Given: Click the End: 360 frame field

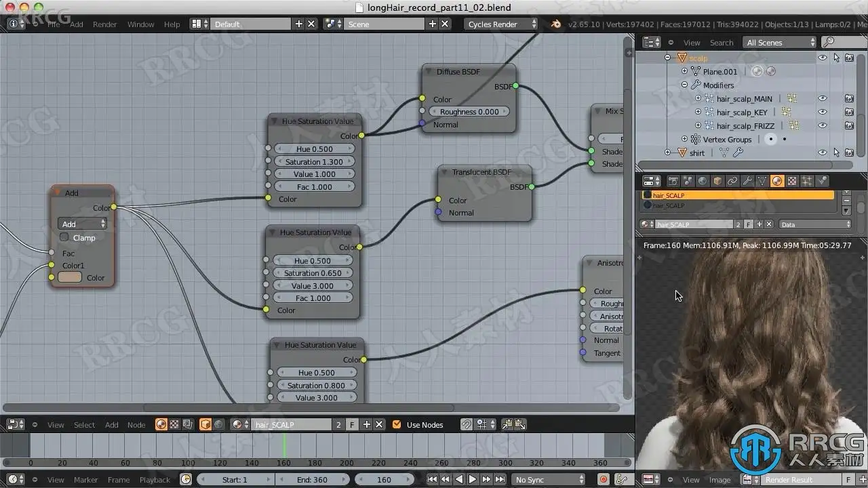Looking at the screenshot, I should point(312,479).
